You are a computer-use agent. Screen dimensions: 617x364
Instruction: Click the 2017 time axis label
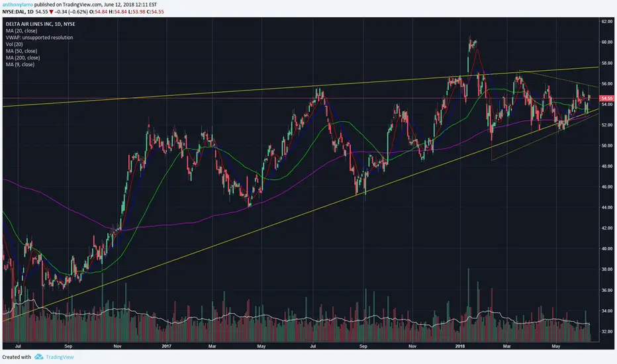(x=166, y=346)
